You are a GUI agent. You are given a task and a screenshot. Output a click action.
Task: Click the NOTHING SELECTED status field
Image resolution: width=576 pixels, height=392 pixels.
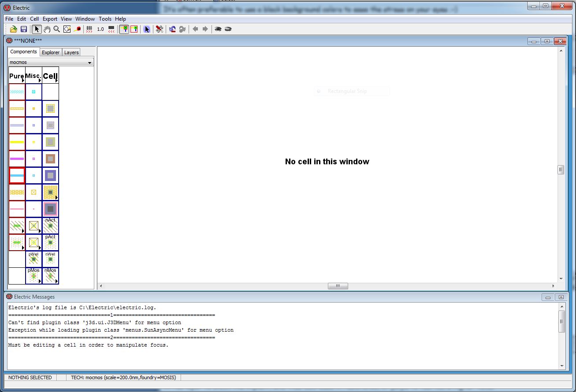click(30, 377)
